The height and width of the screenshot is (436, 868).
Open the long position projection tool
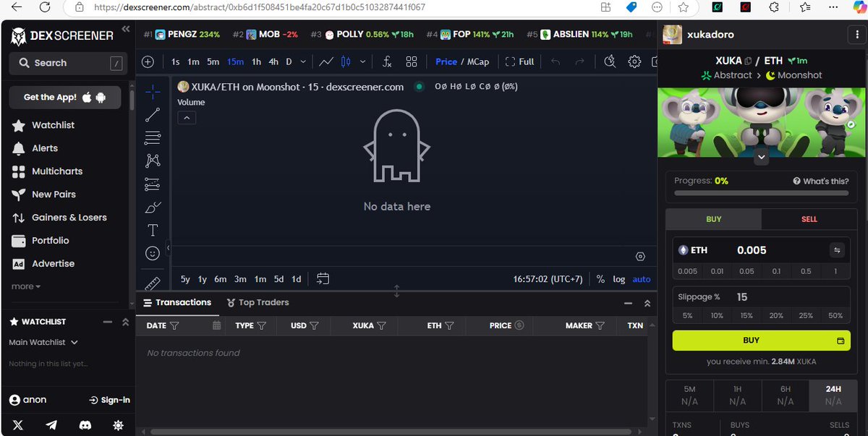coord(153,184)
